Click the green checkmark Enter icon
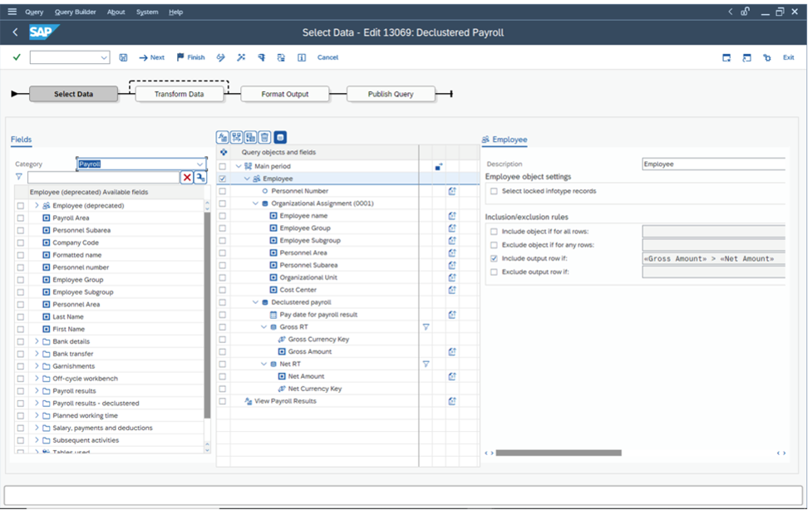812x510 pixels. (17, 57)
